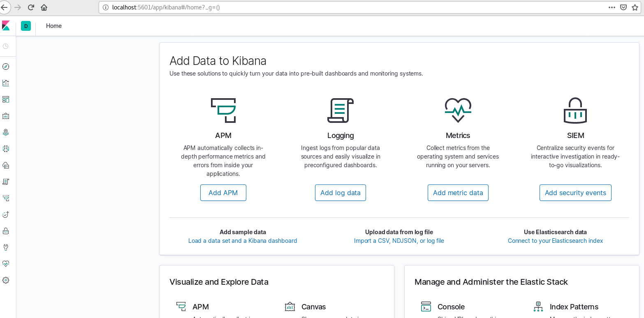Screen dimensions: 644x318
Task: Click the Kibana logo in the top-left
Action: point(6,26)
